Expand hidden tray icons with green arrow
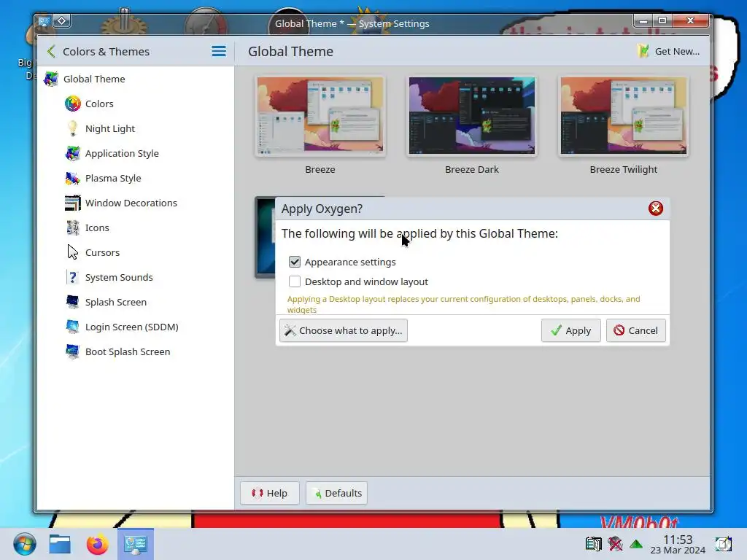Viewport: 747px width, 560px height. pos(636,543)
